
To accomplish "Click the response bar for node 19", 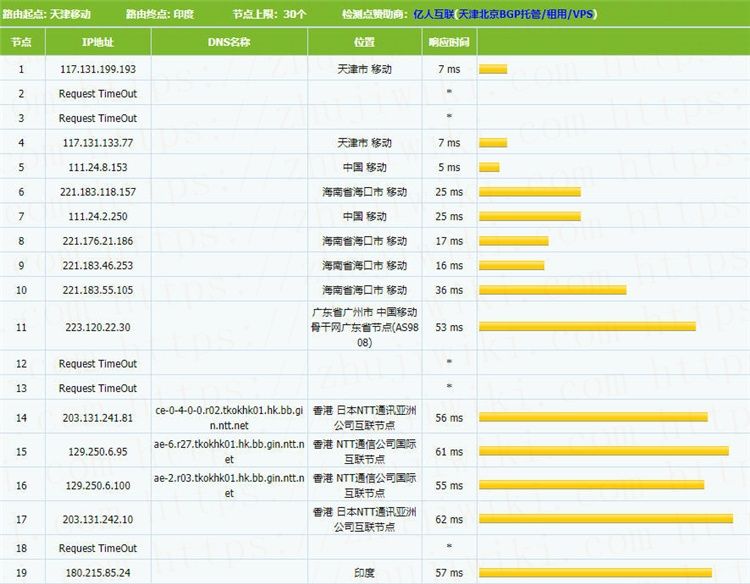I will pos(596,572).
